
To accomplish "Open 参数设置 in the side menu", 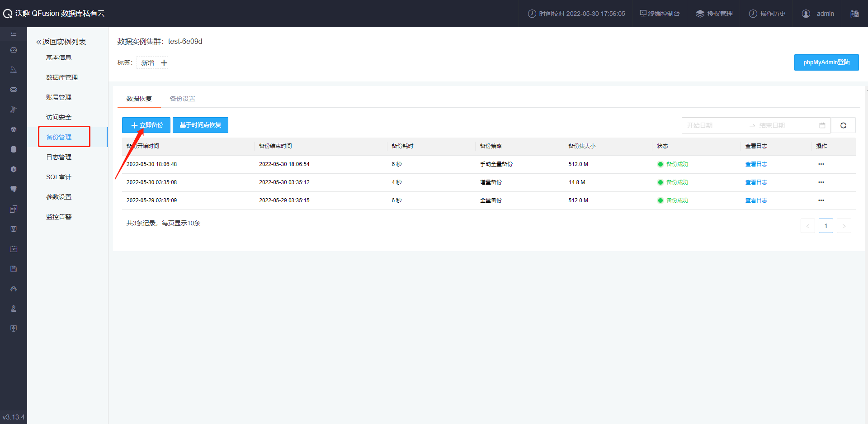I will coord(59,197).
